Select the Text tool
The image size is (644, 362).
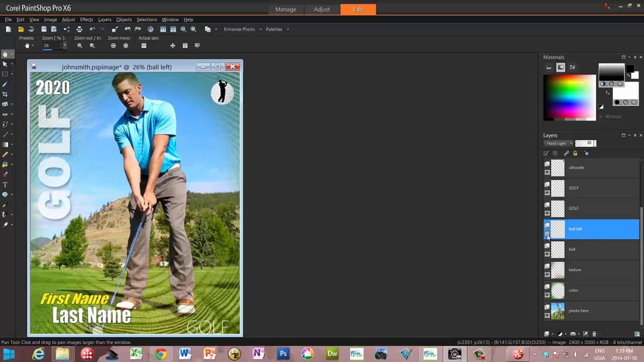pos(5,185)
